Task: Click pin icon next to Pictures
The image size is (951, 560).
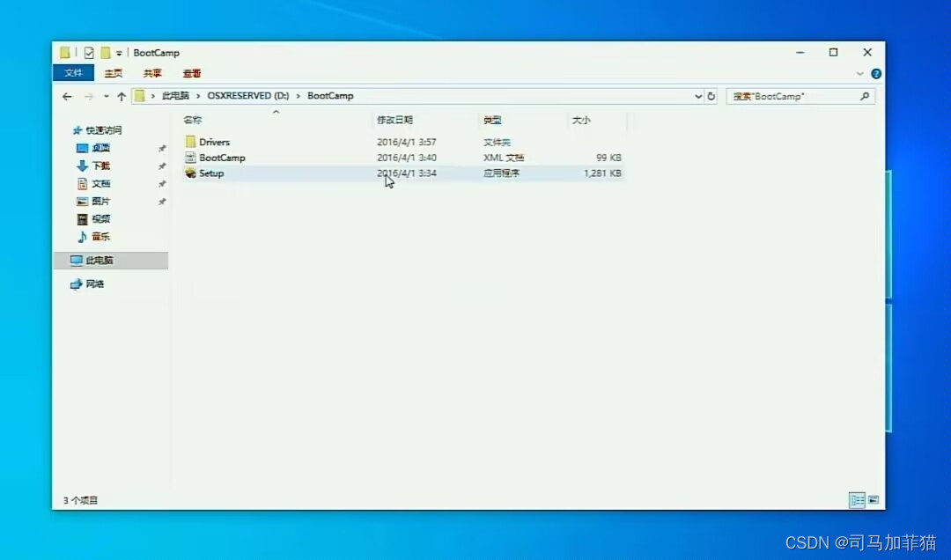Action: pos(162,202)
